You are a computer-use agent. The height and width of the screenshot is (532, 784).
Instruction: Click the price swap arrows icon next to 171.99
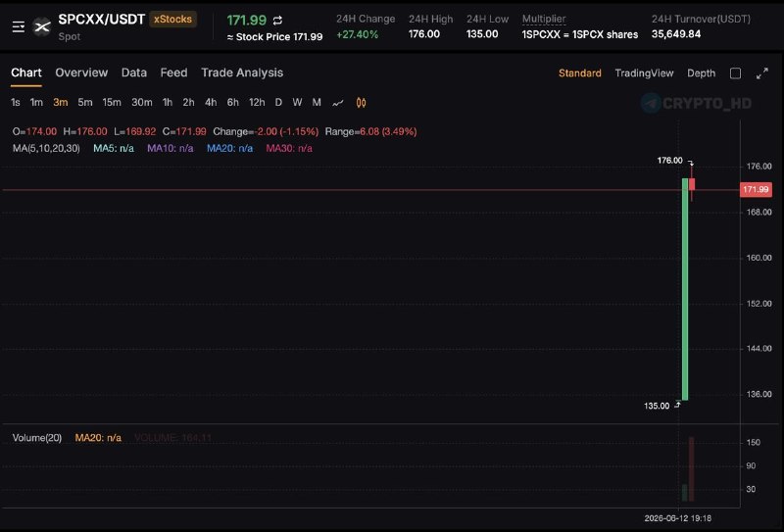click(x=277, y=21)
